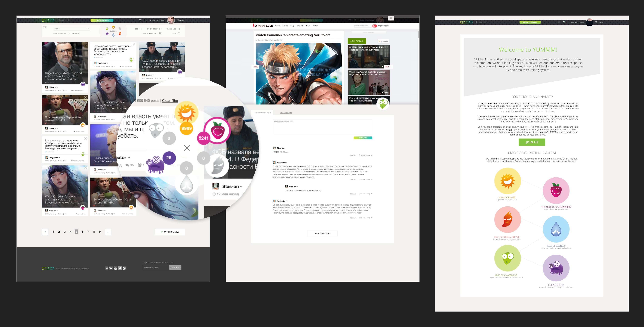The width and height of the screenshot is (644, 327).
Task: Click THE AMOROUS STRAWBERRY icon on welcome page
Action: click(x=556, y=191)
